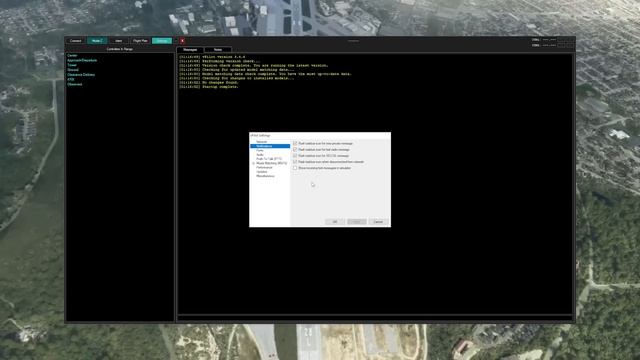Select Audio in the settings tree
The width and height of the screenshot is (640, 360).
tap(260, 155)
